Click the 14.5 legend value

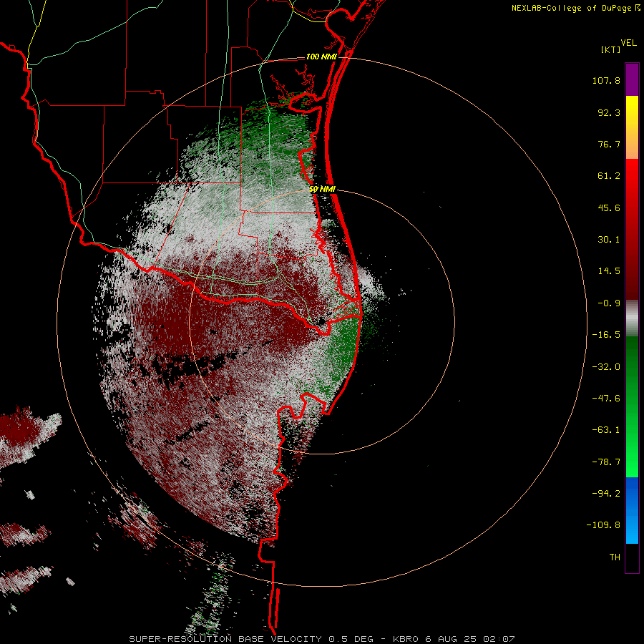(x=609, y=271)
